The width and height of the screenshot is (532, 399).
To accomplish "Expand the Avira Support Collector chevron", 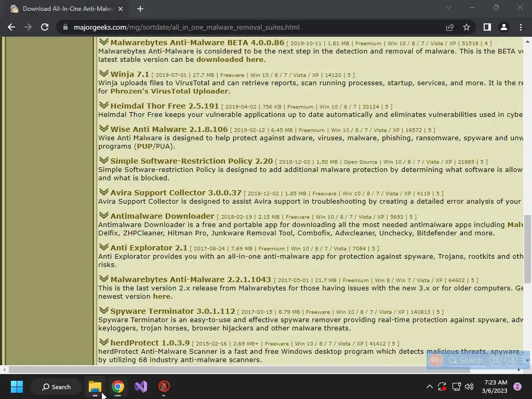I will point(104,192).
